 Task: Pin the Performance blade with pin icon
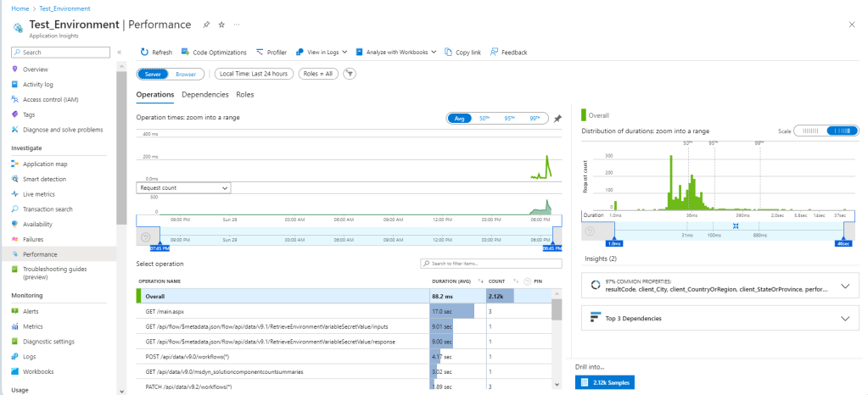[206, 25]
